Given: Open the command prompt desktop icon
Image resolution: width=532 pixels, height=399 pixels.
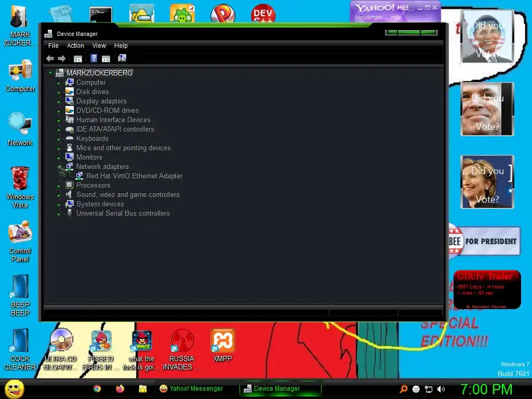Looking at the screenshot, I should (x=101, y=14).
